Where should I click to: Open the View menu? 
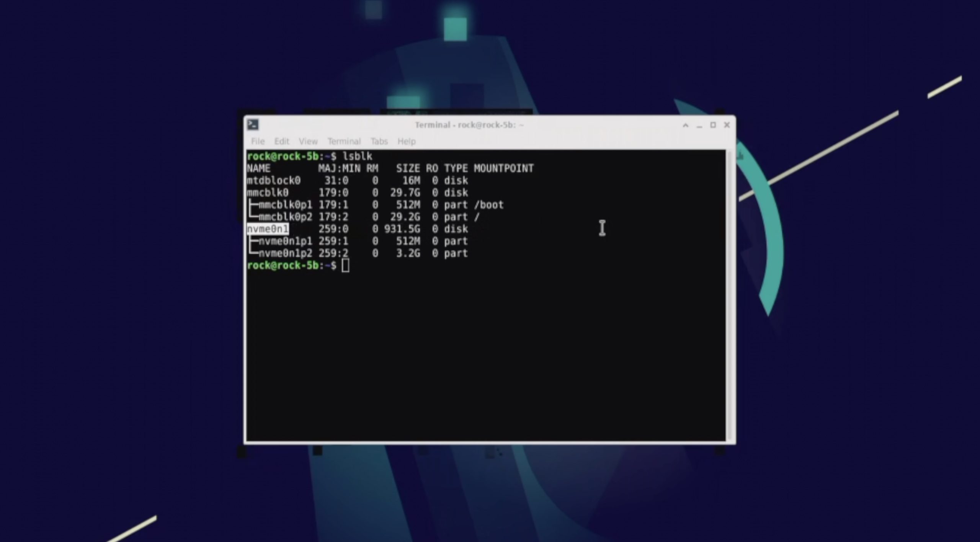(308, 141)
